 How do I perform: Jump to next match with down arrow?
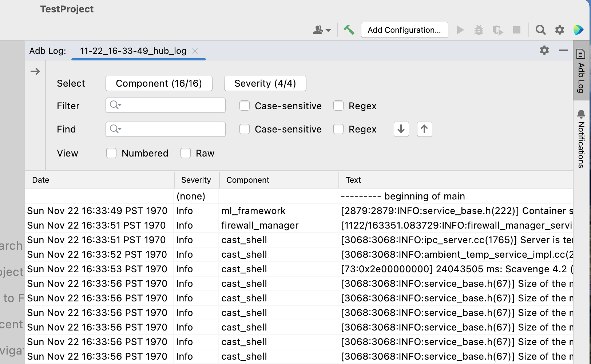(401, 129)
